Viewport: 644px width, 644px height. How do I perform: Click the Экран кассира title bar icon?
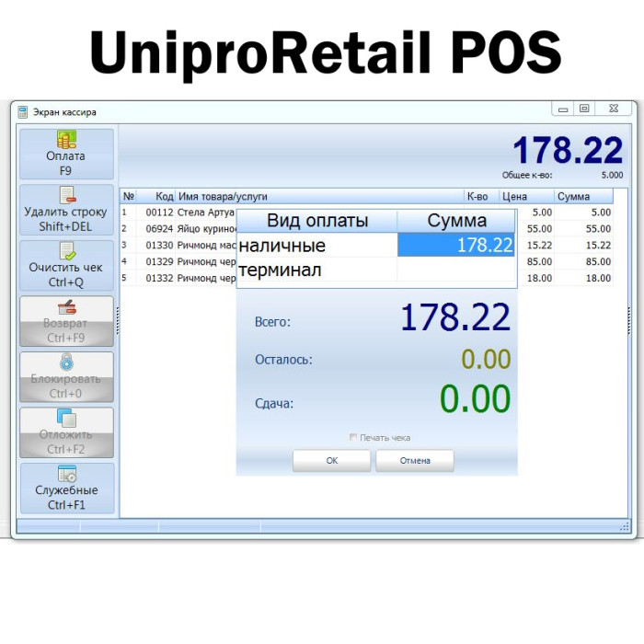(x=22, y=112)
